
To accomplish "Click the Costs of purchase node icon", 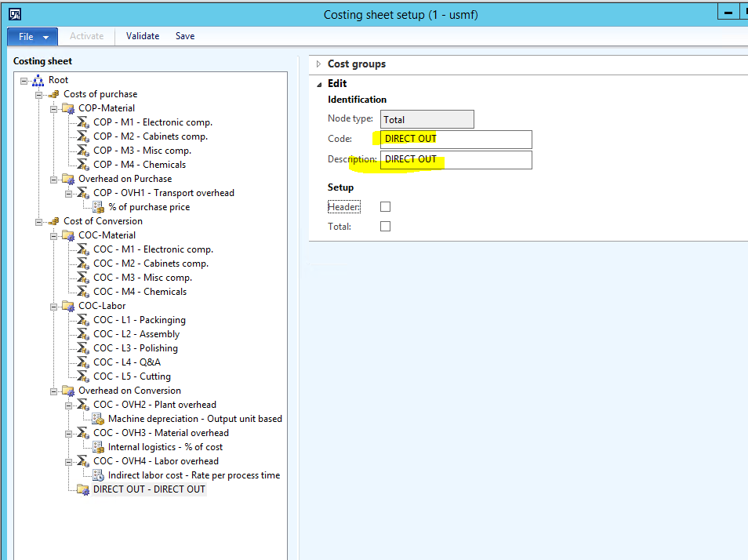I will [53, 94].
